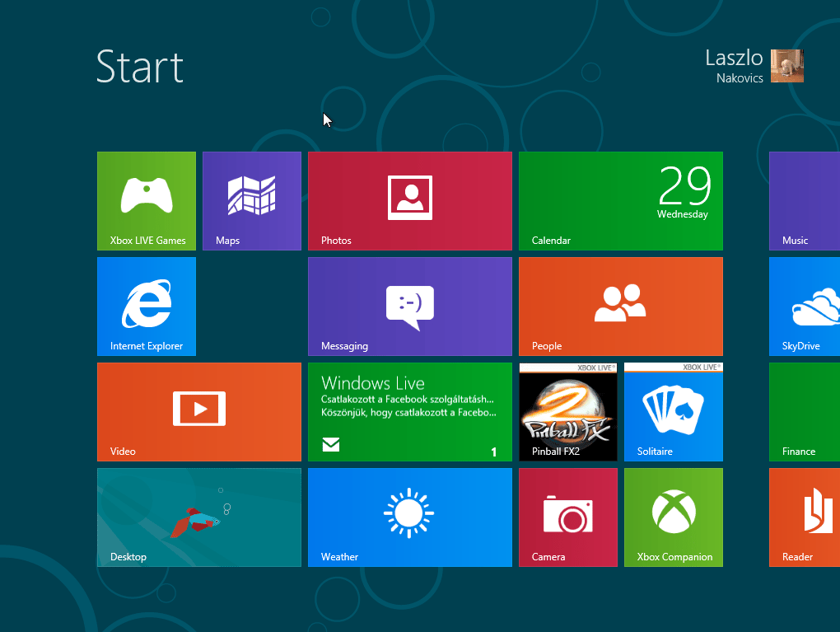Launch the Video tile
840x632 pixels.
[199, 412]
